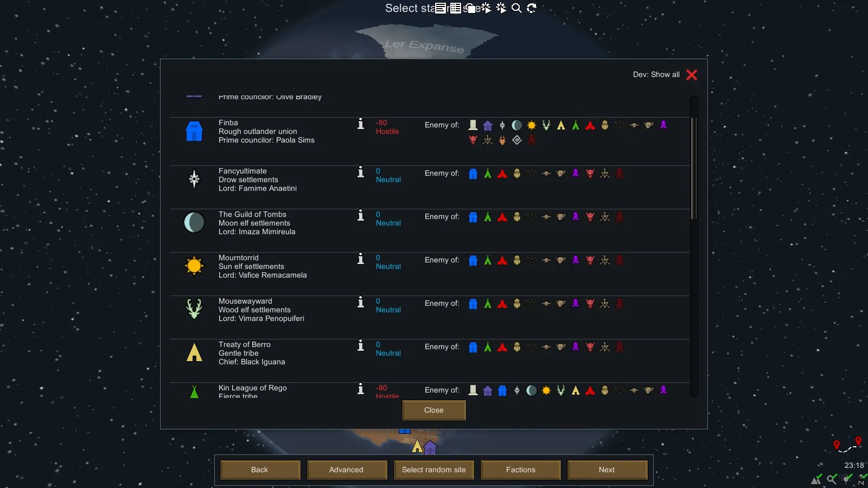Click Select random site
Viewport: 868px width, 488px height.
[x=433, y=470]
